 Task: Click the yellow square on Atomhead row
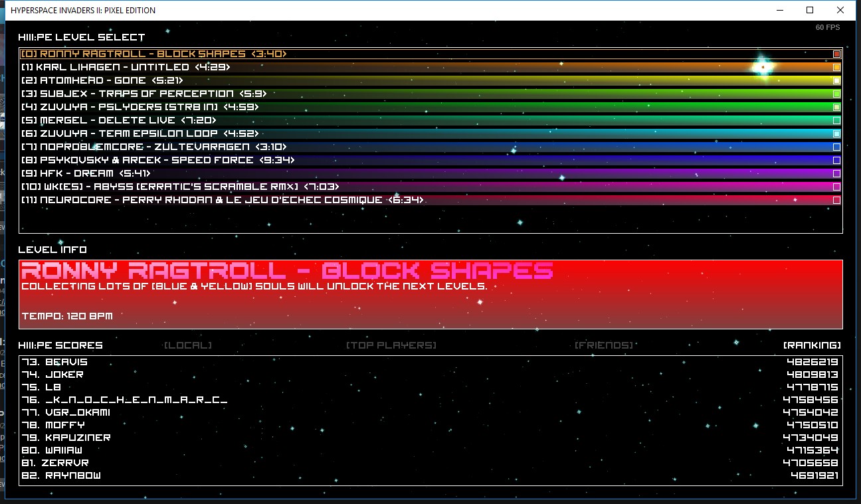pos(836,80)
